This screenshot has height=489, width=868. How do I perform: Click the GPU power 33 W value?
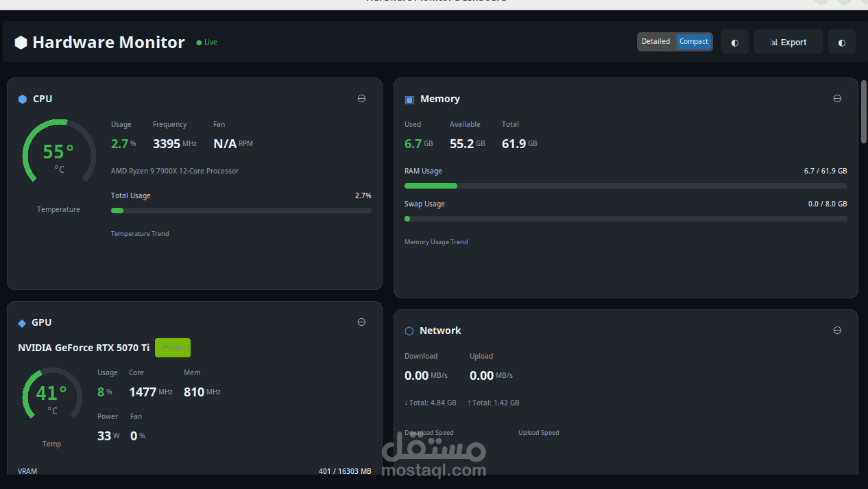pos(108,436)
